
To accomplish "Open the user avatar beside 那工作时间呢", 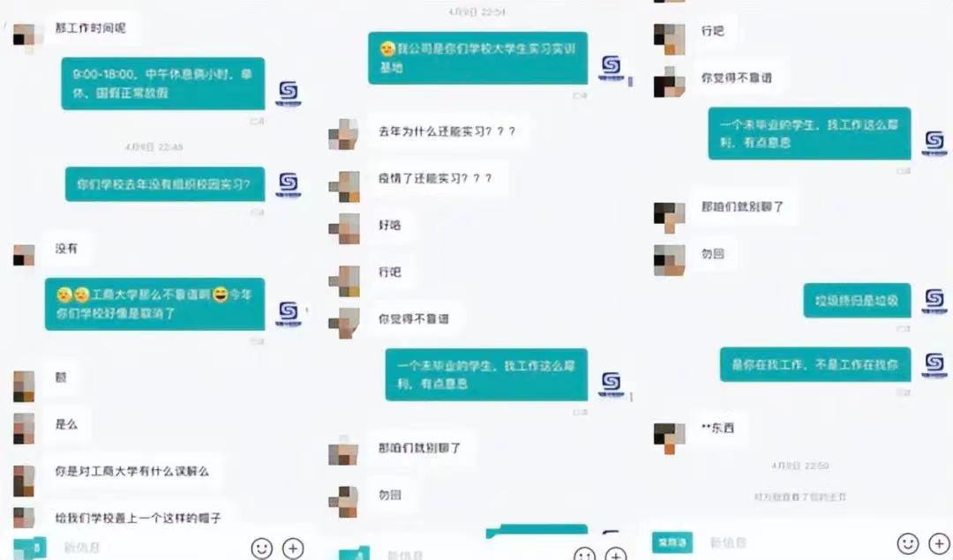I will (x=25, y=35).
